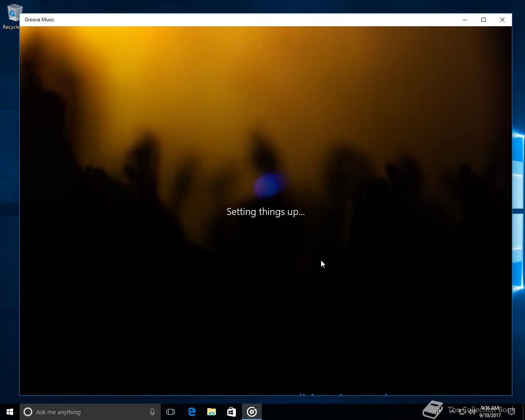Open Task View from the taskbar

point(171,412)
